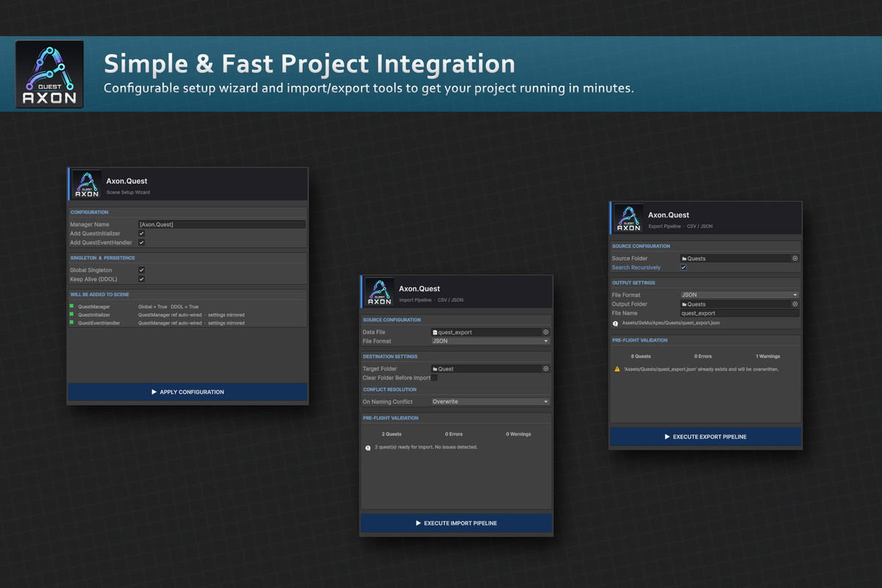The height and width of the screenshot is (588, 882).
Task: Open File Format dropdown in Import Pipeline
Action: pos(490,341)
